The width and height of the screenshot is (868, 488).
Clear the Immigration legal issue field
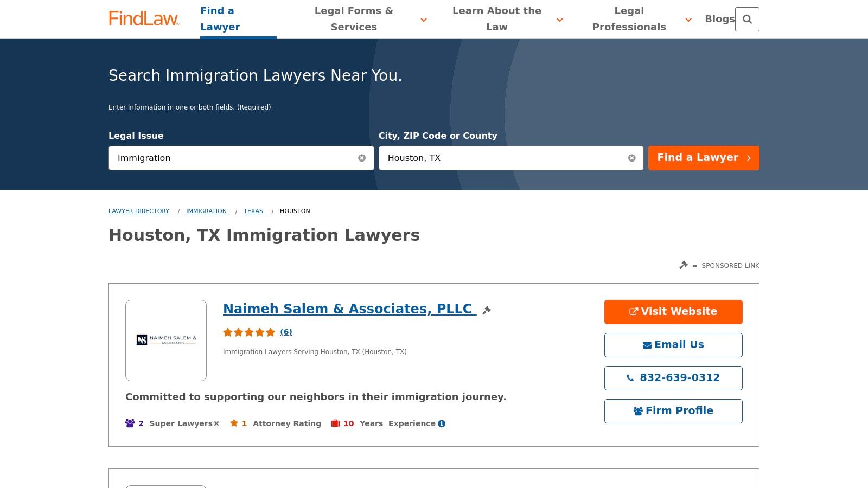(x=362, y=158)
